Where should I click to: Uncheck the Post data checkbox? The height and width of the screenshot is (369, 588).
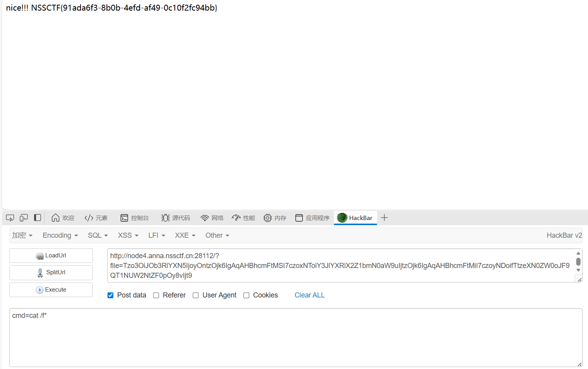click(x=110, y=295)
